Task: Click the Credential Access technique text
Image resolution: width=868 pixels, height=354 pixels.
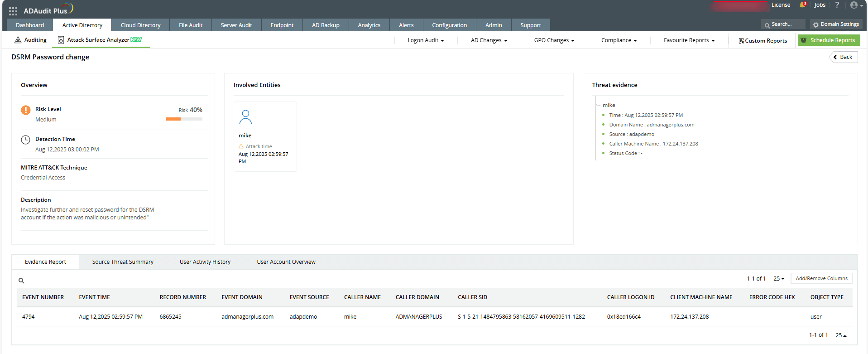Action: coord(43,178)
